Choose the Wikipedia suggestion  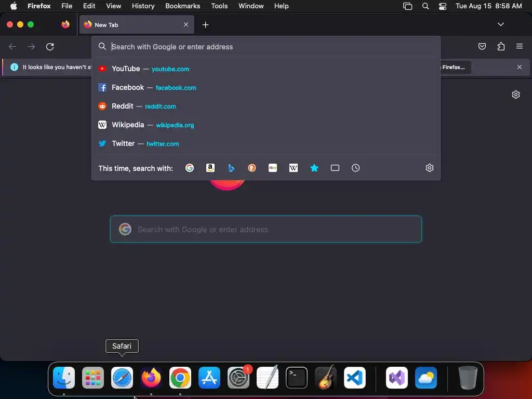pyautogui.click(x=266, y=125)
